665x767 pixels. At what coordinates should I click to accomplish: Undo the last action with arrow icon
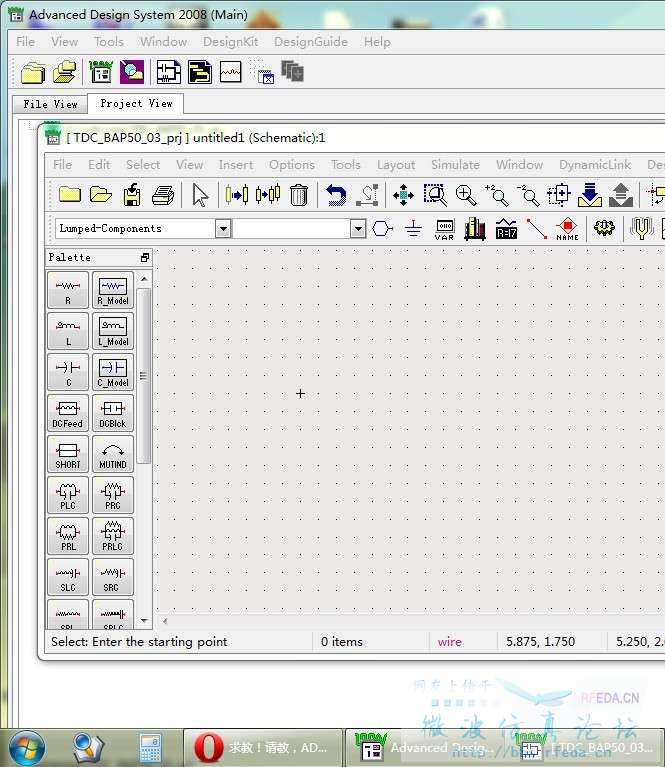tap(336, 195)
